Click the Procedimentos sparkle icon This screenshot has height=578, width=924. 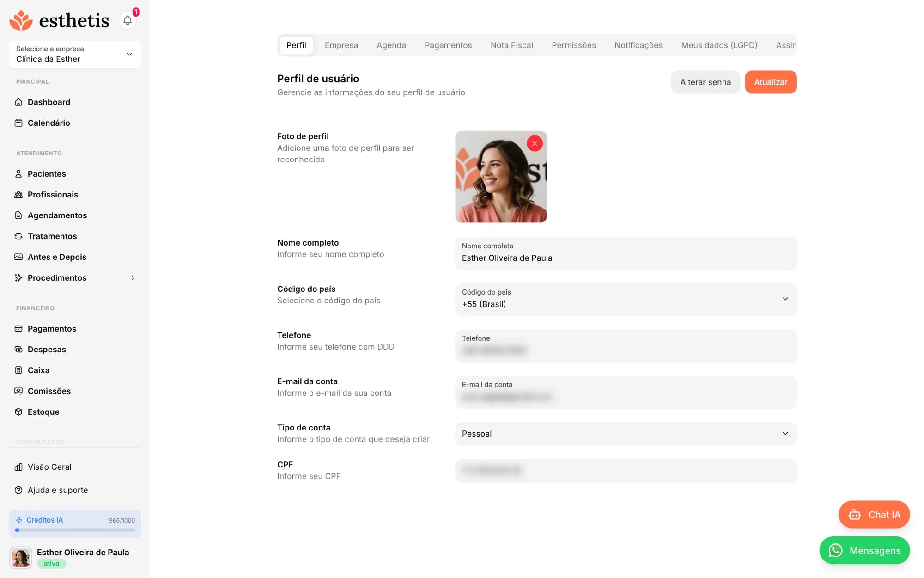tap(18, 278)
